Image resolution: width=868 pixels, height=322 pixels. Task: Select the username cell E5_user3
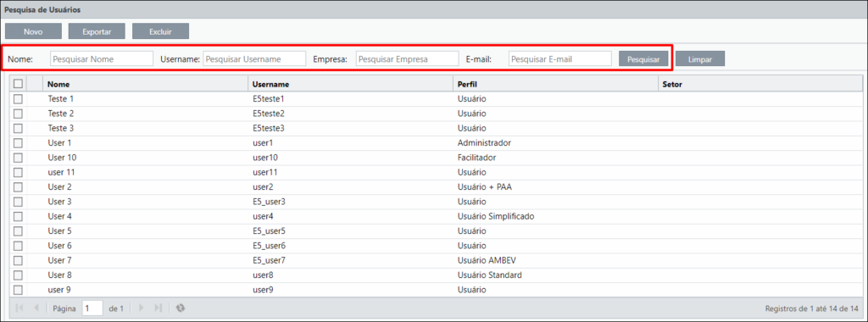269,202
